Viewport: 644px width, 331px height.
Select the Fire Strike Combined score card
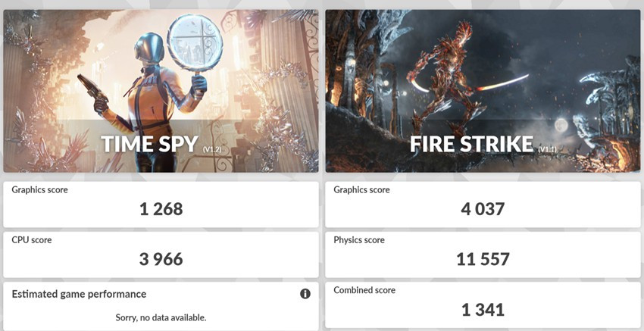[x=483, y=305]
